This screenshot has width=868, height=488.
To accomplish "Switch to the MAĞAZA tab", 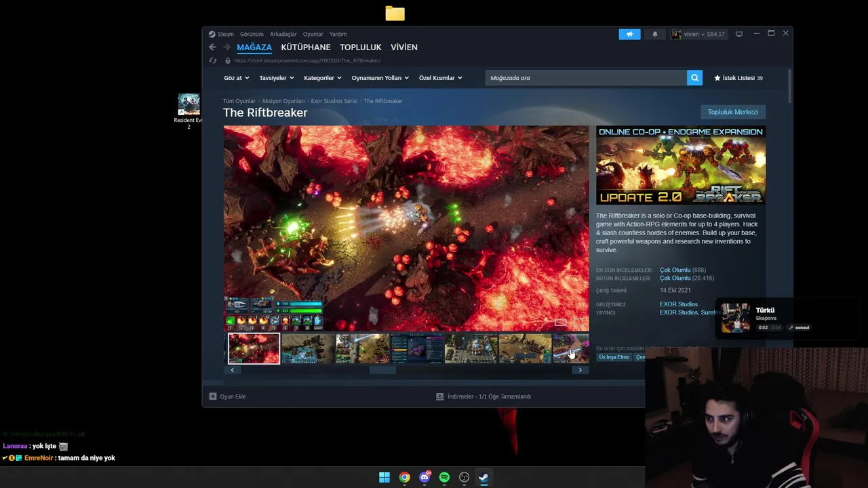I will 254,47.
